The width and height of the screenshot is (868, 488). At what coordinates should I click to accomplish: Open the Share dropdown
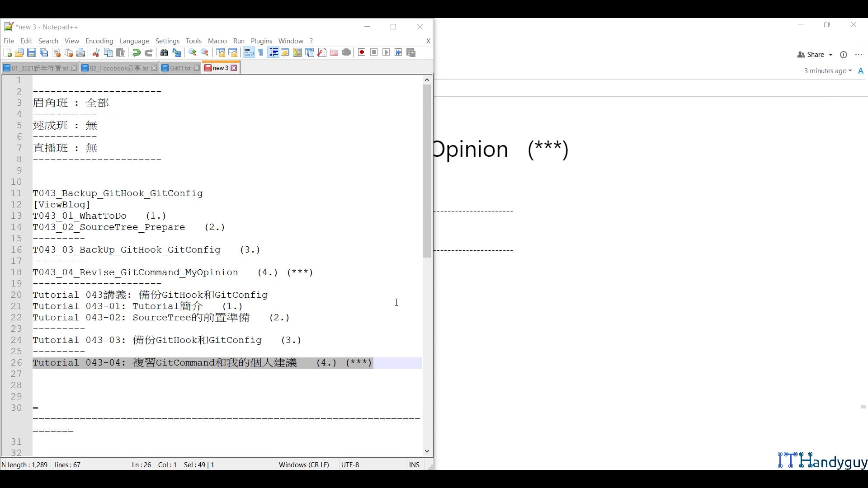pos(814,54)
